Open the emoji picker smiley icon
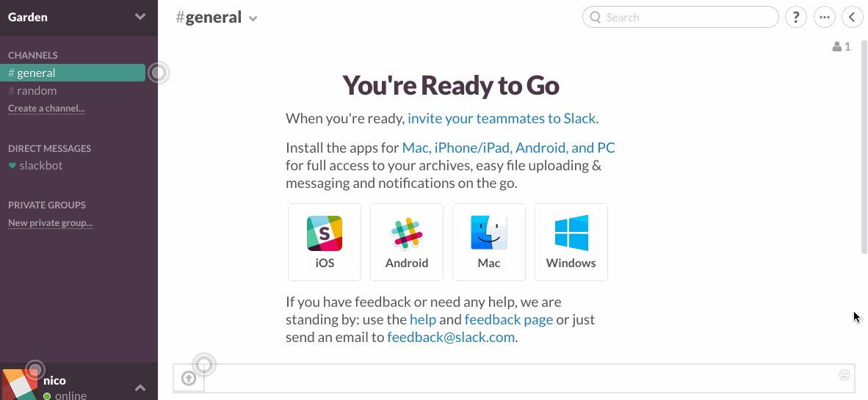 pyautogui.click(x=845, y=375)
